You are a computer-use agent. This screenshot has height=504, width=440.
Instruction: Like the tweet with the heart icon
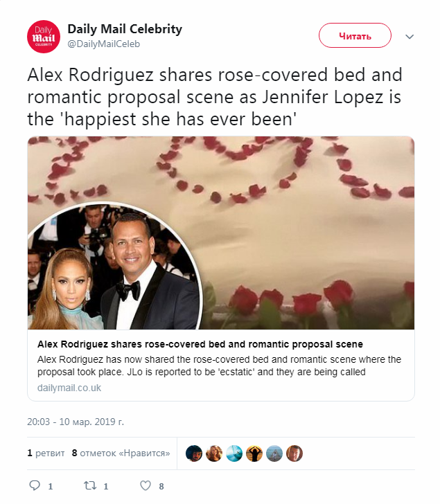point(145,486)
